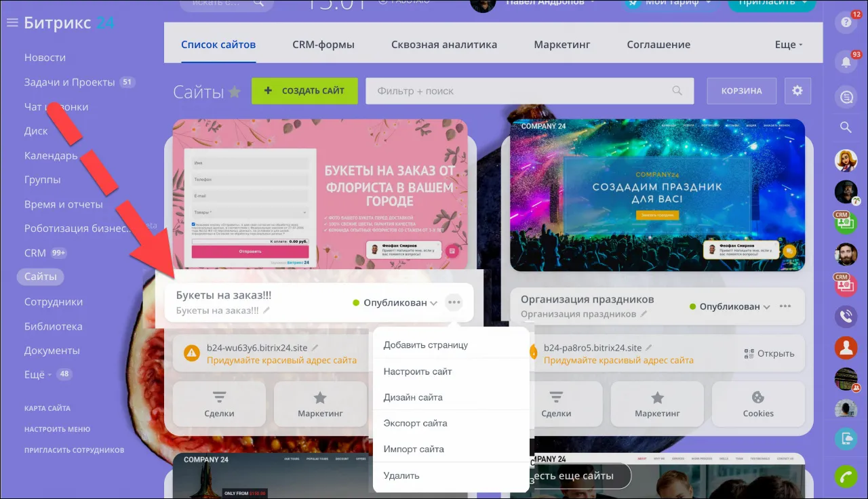Open the Соглашение tab
868x499 pixels.
pos(658,45)
